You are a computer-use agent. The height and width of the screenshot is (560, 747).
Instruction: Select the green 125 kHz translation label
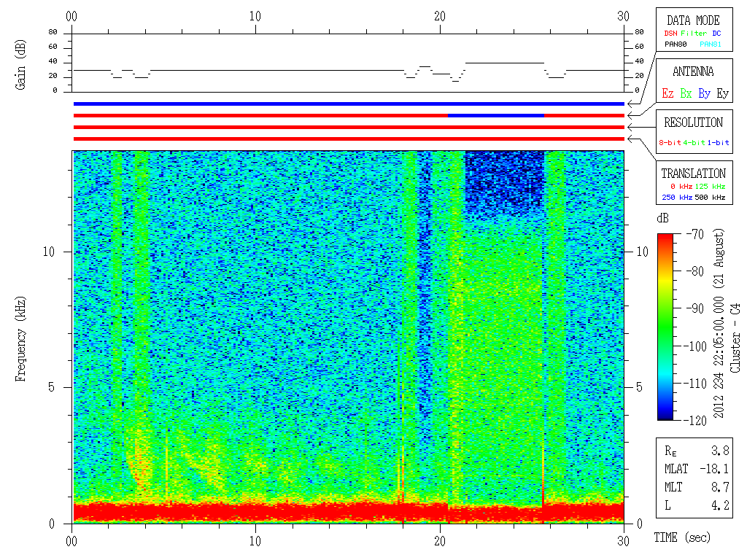point(710,186)
